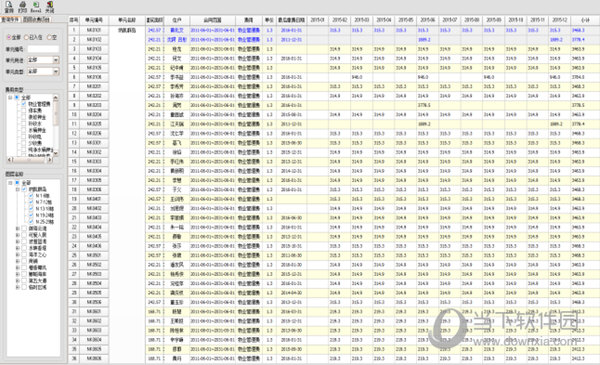The width and height of the screenshot is (600, 365).
Task: Open the 单元类型 dropdown
Action: pyautogui.click(x=56, y=72)
